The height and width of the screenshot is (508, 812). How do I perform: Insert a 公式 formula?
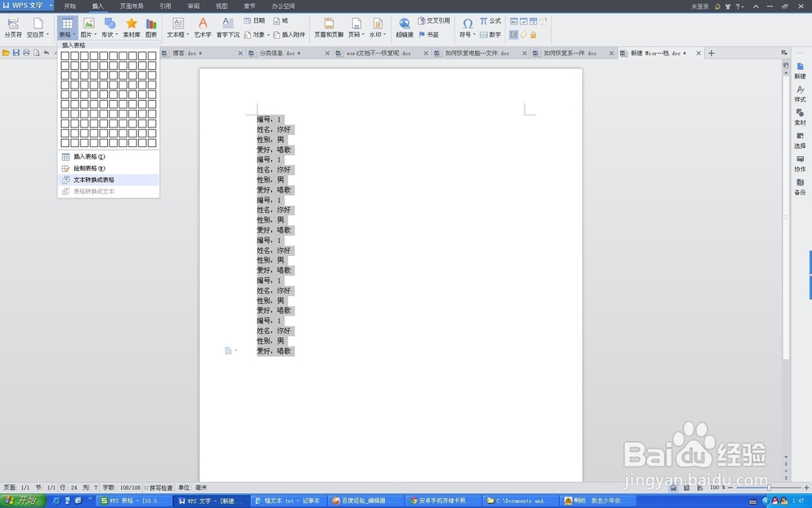coord(490,21)
